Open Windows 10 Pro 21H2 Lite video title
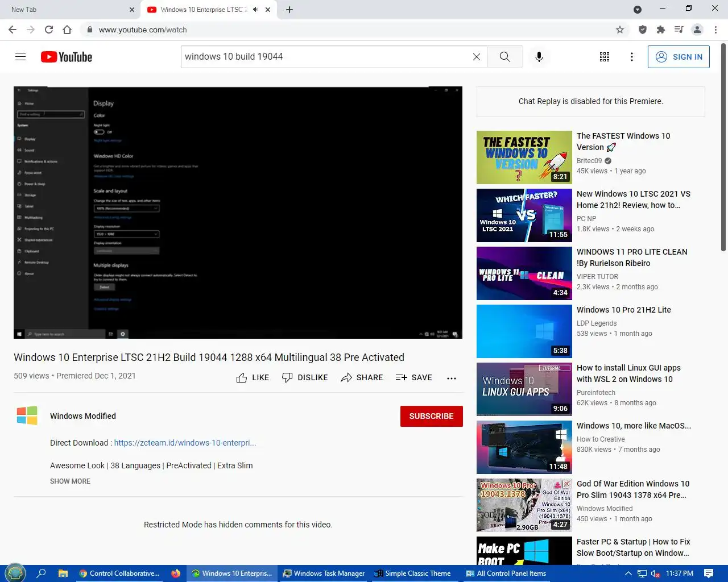Image resolution: width=728 pixels, height=582 pixels. click(623, 310)
